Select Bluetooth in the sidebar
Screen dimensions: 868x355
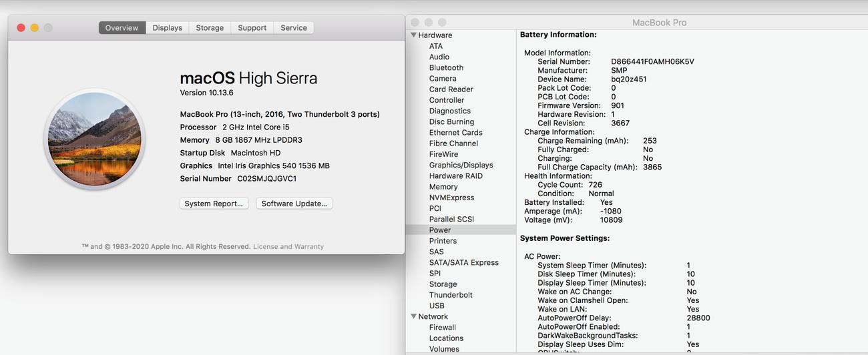pyautogui.click(x=446, y=67)
